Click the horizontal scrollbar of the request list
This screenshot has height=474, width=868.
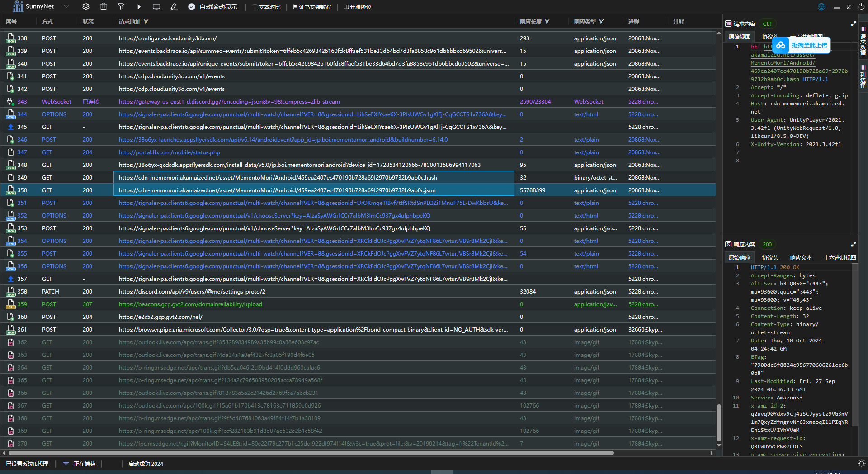(311, 453)
